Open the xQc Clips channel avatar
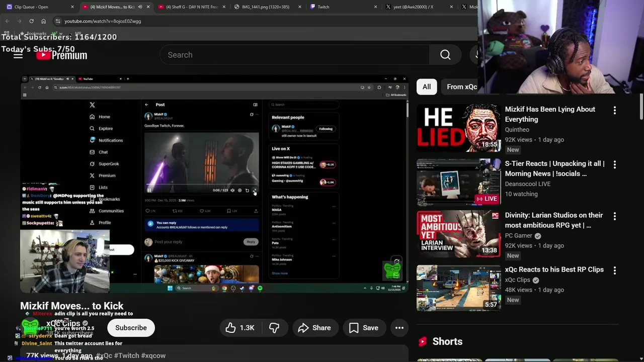This screenshot has height=362, width=644. pos(30,328)
